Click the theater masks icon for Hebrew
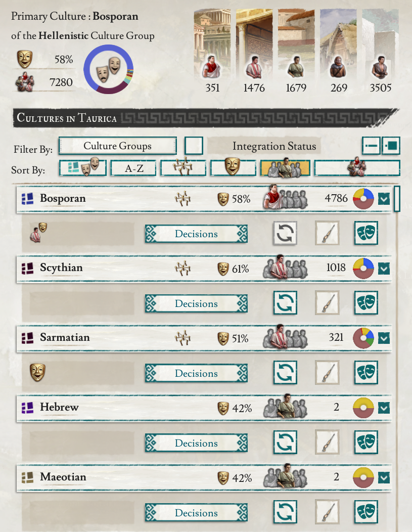 point(366,442)
